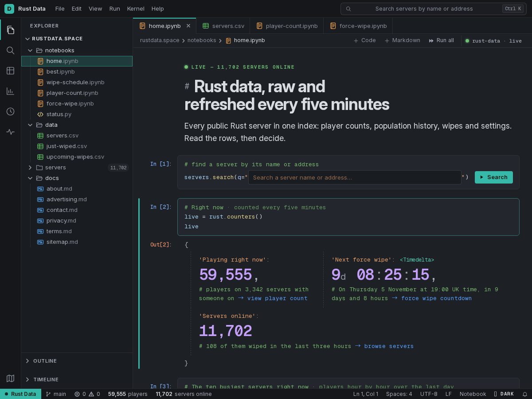Expand the OUTLINE section

point(77,361)
